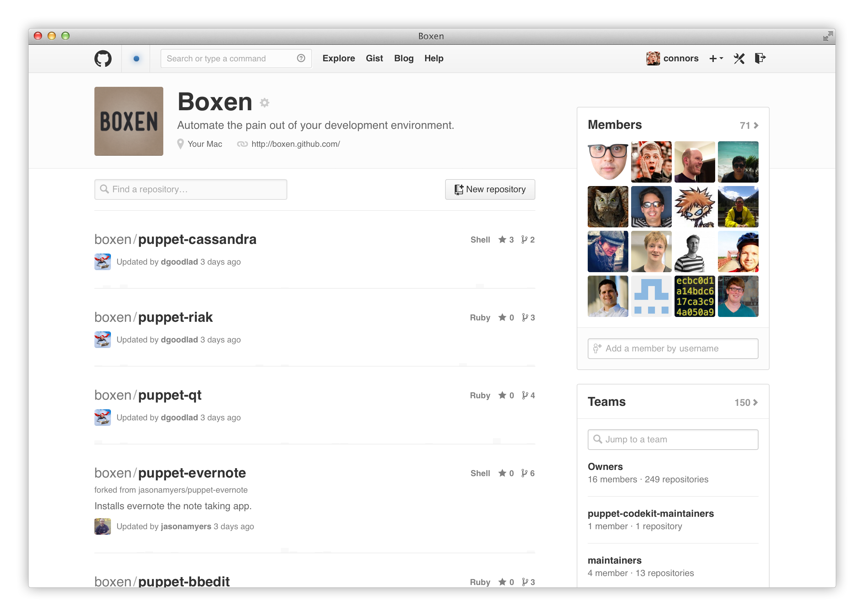Click the notification indicator dot
The width and height of the screenshot is (864, 616).
click(x=136, y=59)
